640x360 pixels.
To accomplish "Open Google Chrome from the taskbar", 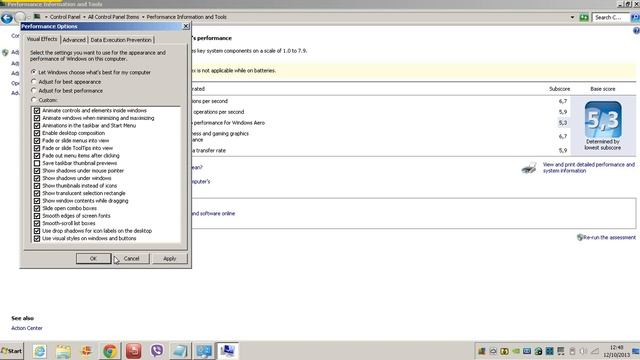I will coord(110,351).
